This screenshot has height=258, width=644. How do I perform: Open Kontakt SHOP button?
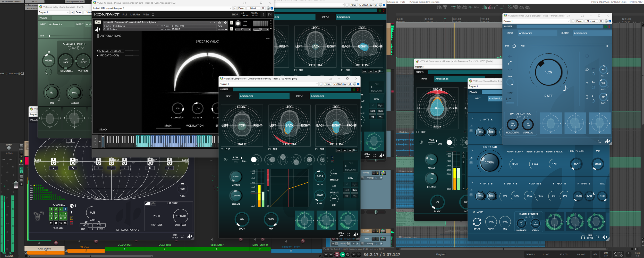[235, 15]
